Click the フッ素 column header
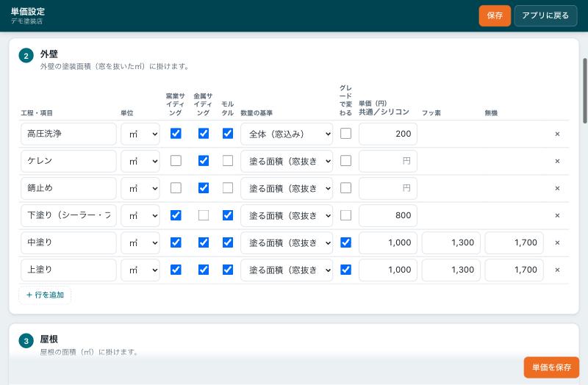588x385 pixels. (431, 113)
